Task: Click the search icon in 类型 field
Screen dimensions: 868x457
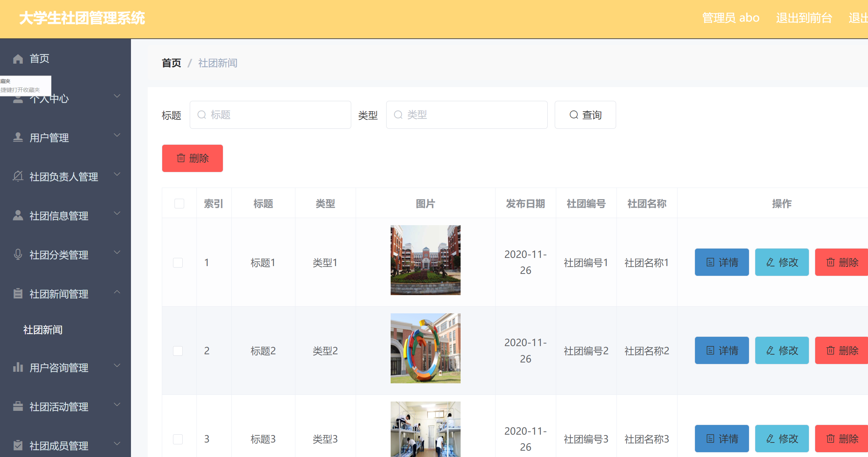Action: (398, 115)
